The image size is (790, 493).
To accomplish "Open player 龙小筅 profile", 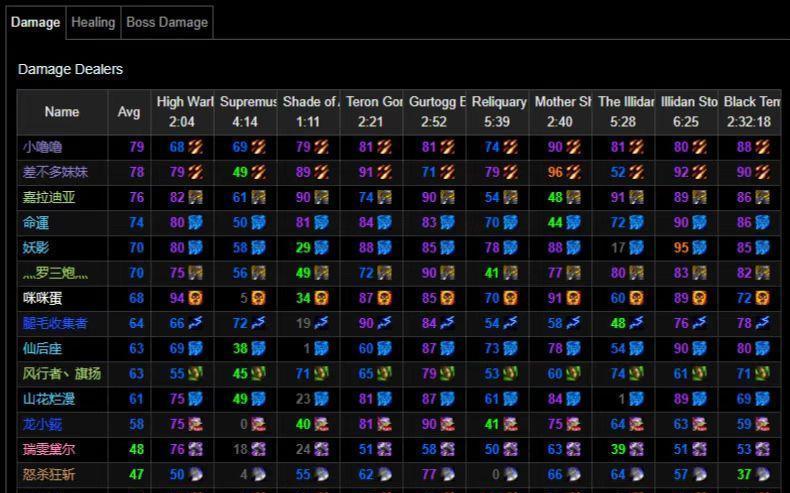I will (x=42, y=424).
